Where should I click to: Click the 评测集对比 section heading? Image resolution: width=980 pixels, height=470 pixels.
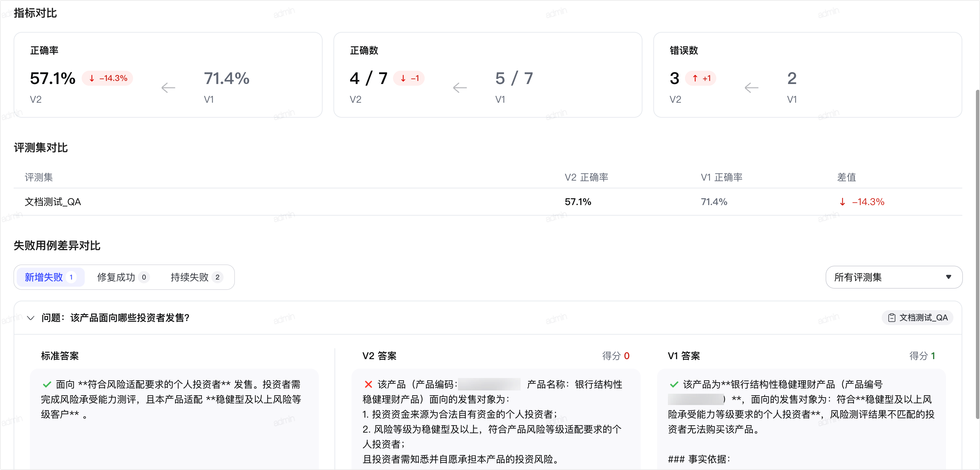coord(41,148)
